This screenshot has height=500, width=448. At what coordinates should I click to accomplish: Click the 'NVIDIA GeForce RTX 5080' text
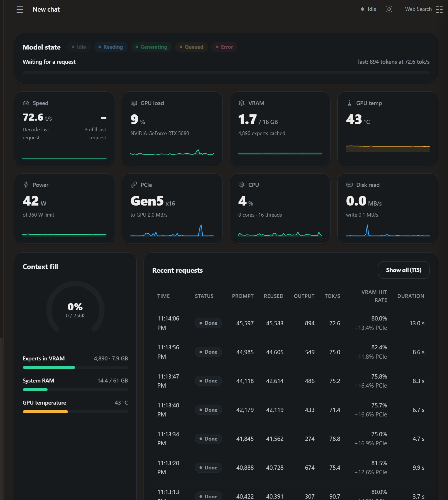point(160,133)
